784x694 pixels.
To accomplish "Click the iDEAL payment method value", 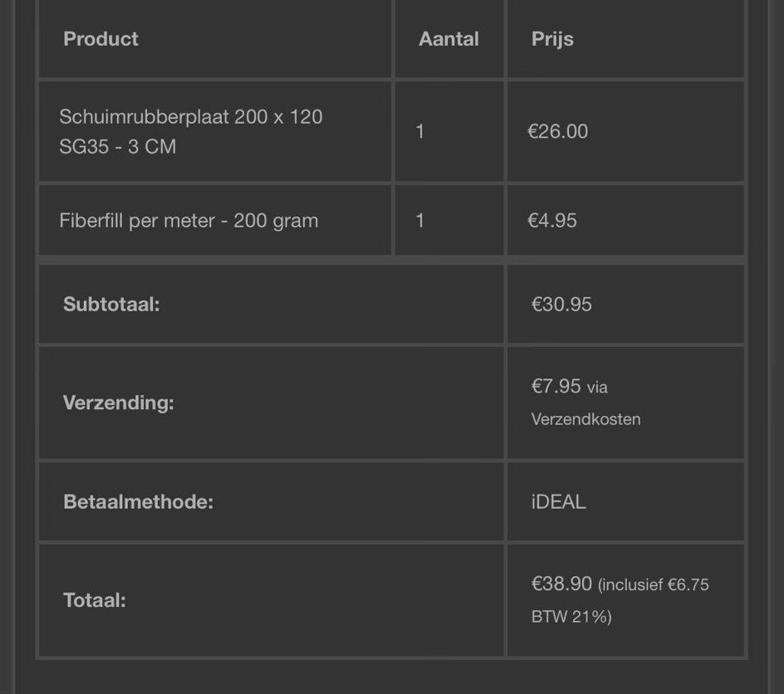I will (x=558, y=501).
